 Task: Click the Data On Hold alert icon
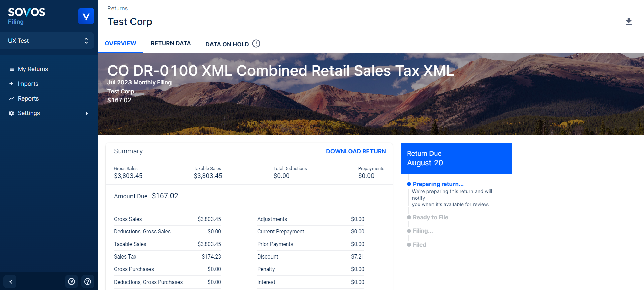(256, 44)
